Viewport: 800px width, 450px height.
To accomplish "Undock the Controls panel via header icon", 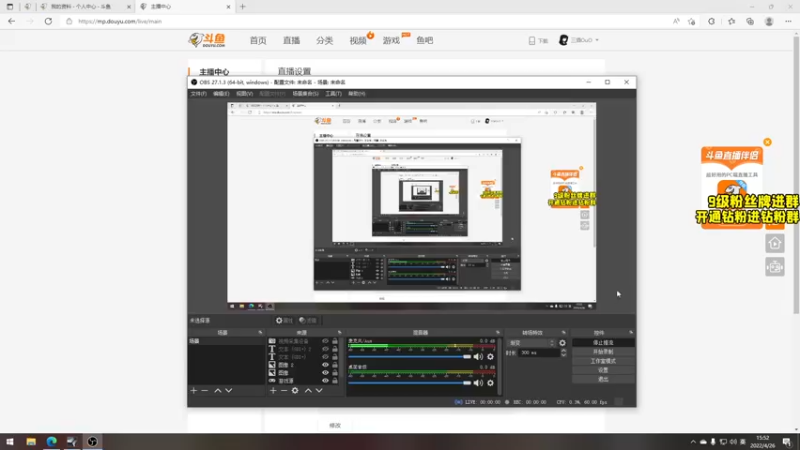I will (631, 333).
